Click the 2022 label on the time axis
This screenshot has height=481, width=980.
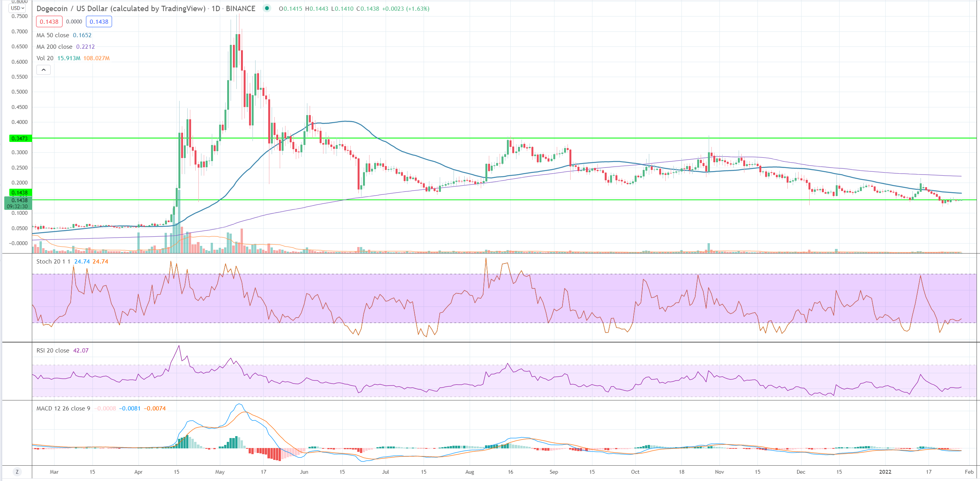[885, 472]
